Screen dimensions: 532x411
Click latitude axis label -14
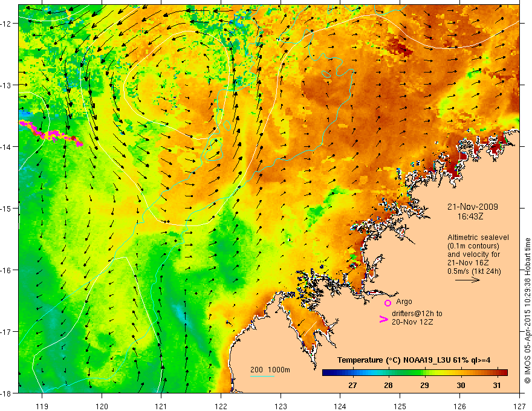7,147
